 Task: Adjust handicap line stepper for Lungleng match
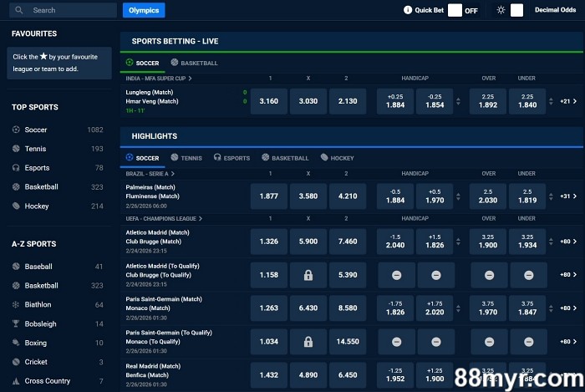(458, 101)
